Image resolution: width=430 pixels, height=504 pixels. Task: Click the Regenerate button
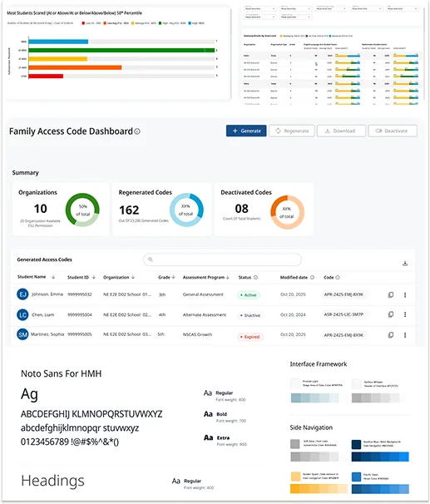(x=292, y=131)
